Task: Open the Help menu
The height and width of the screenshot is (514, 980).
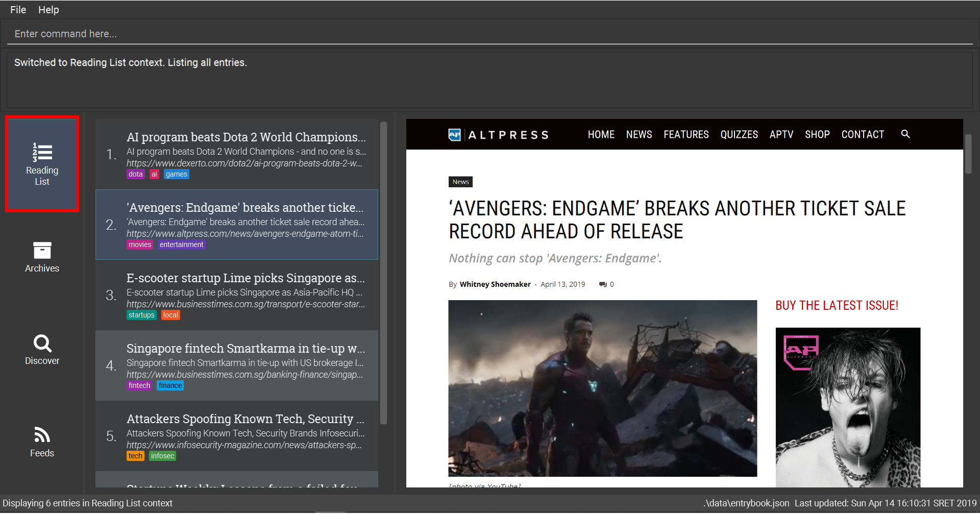Action: click(x=48, y=10)
